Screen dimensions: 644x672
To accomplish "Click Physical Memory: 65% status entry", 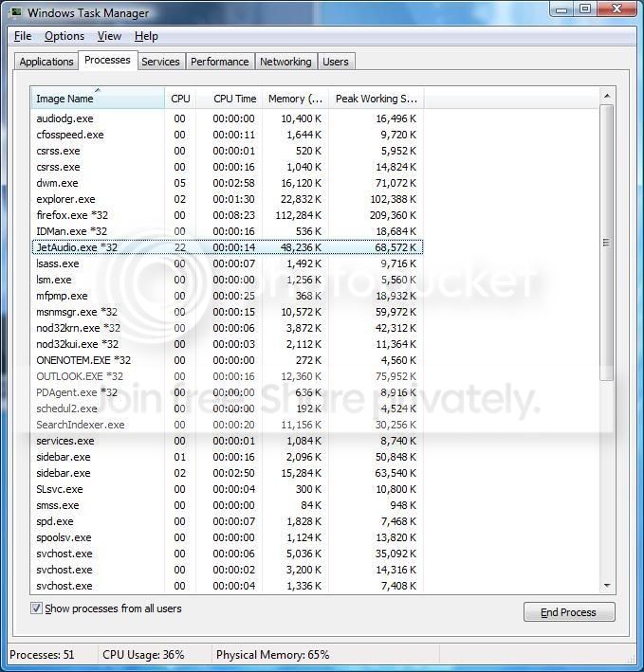I will [273, 655].
